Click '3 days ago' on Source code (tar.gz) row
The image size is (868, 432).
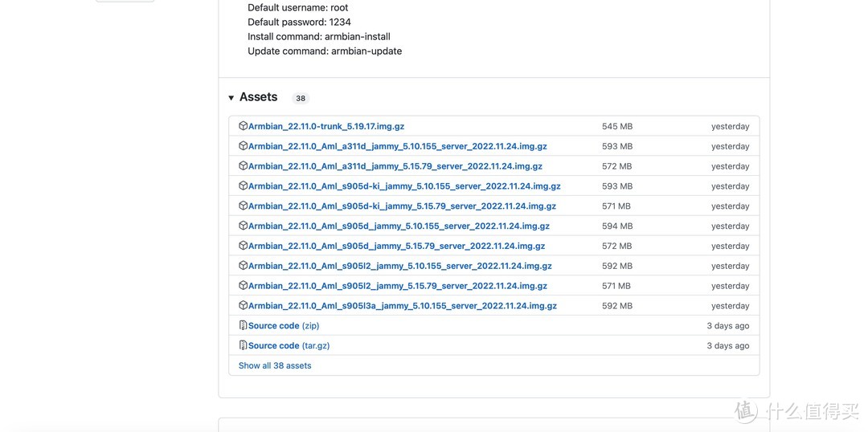coord(728,346)
